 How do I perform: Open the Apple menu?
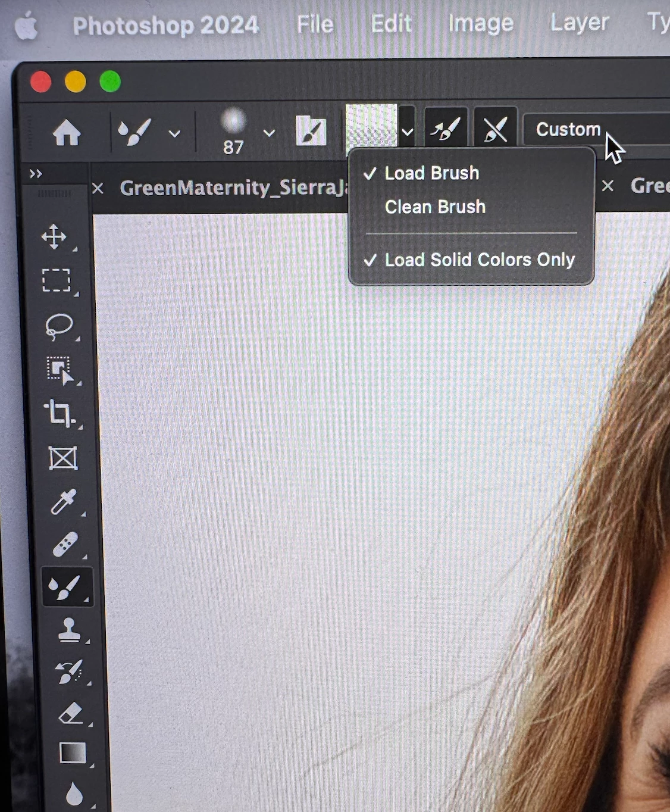[26, 26]
